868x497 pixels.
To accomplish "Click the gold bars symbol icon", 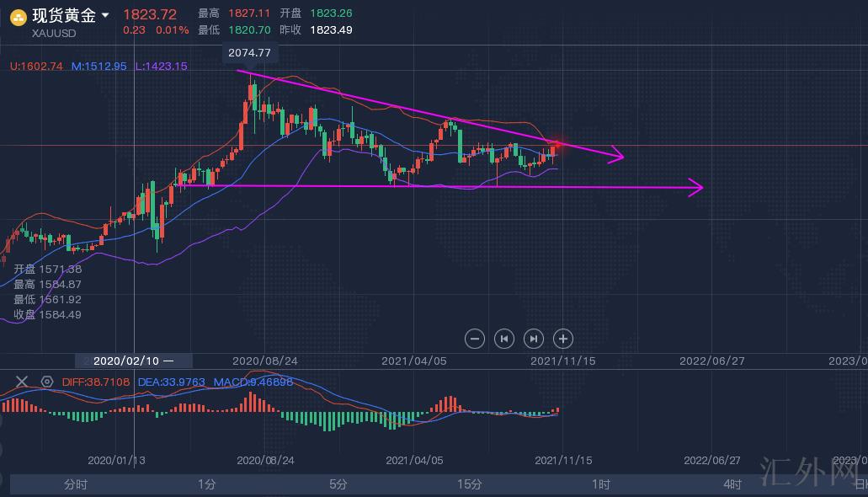I will 17,16.
